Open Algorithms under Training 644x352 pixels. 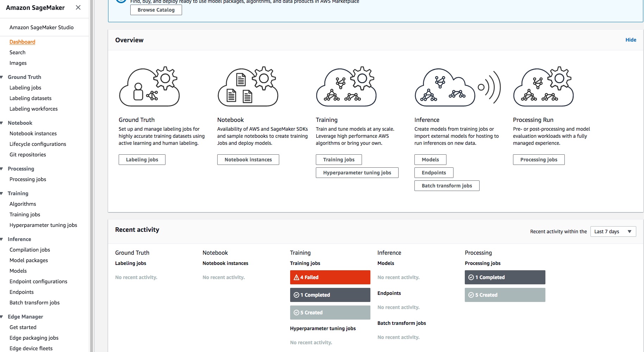[x=23, y=204]
